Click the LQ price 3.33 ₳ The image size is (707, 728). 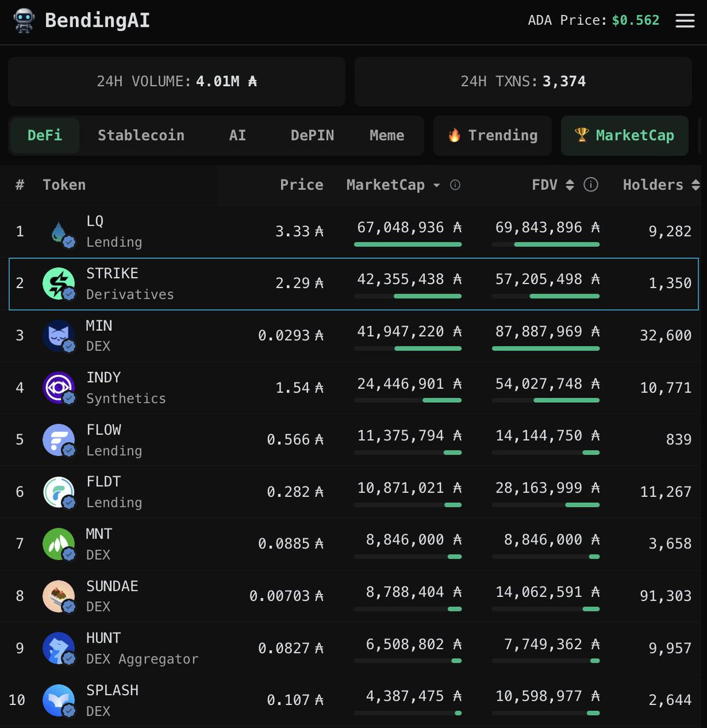(300, 231)
